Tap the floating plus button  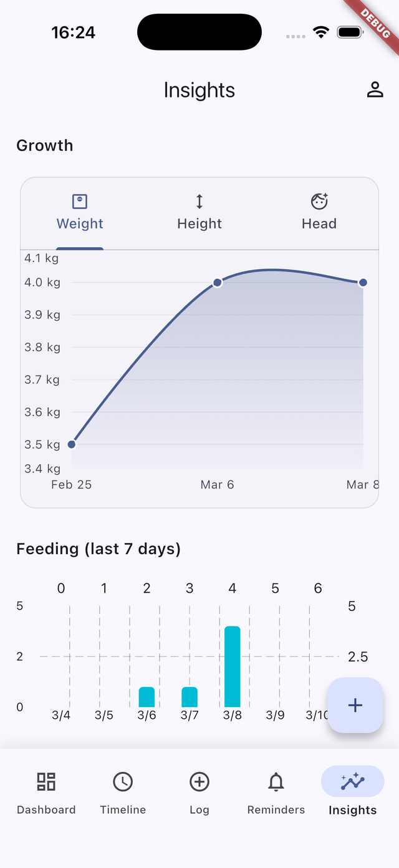(x=355, y=705)
